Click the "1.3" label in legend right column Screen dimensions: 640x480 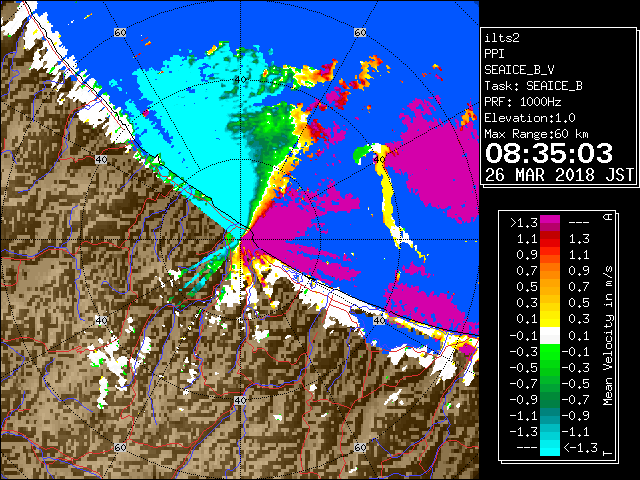pos(579,239)
